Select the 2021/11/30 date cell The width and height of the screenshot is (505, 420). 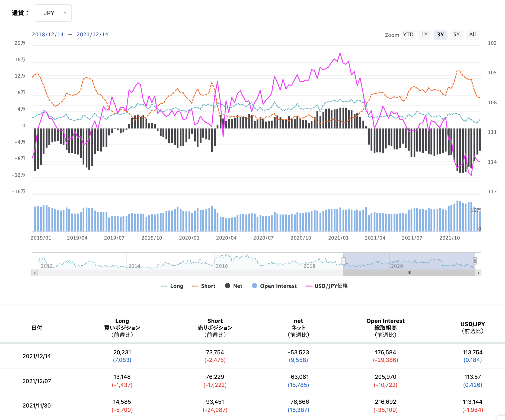click(37, 406)
